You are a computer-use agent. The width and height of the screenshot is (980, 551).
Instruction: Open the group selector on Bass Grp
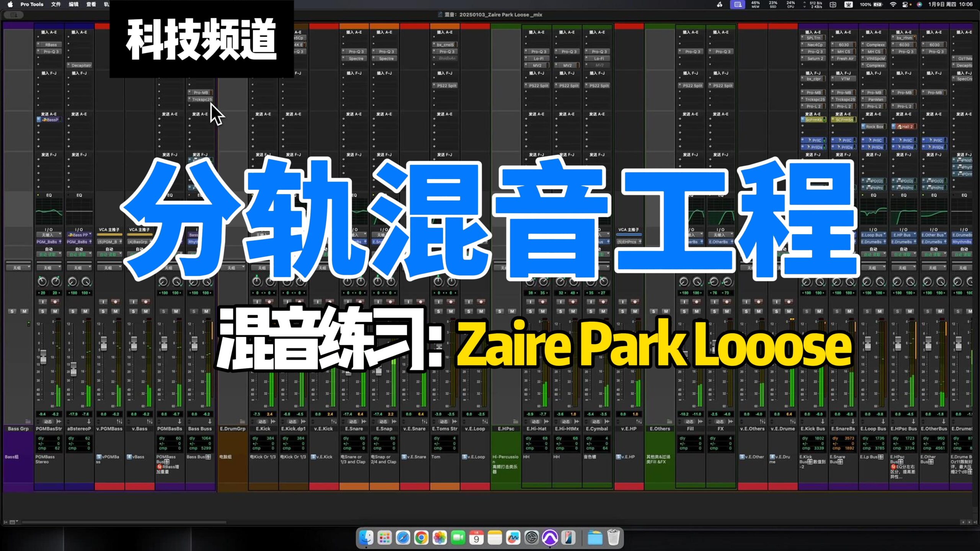(18, 268)
